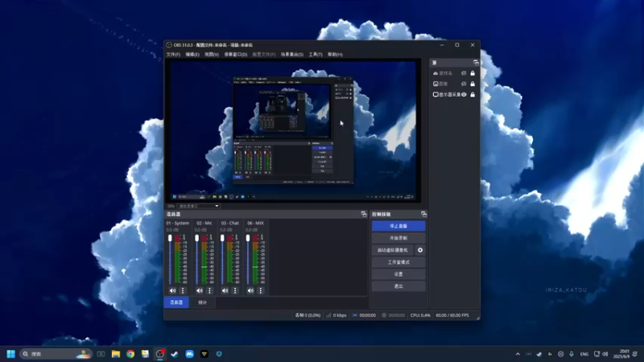Viewport: 644px width, 362px height.
Task: Adjust the 03 - Chat volume fader
Action: point(222,238)
